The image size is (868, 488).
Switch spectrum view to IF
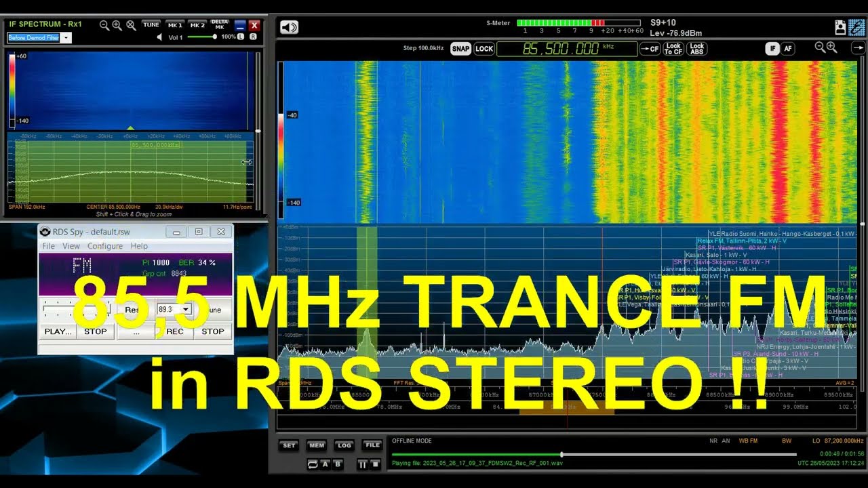772,49
